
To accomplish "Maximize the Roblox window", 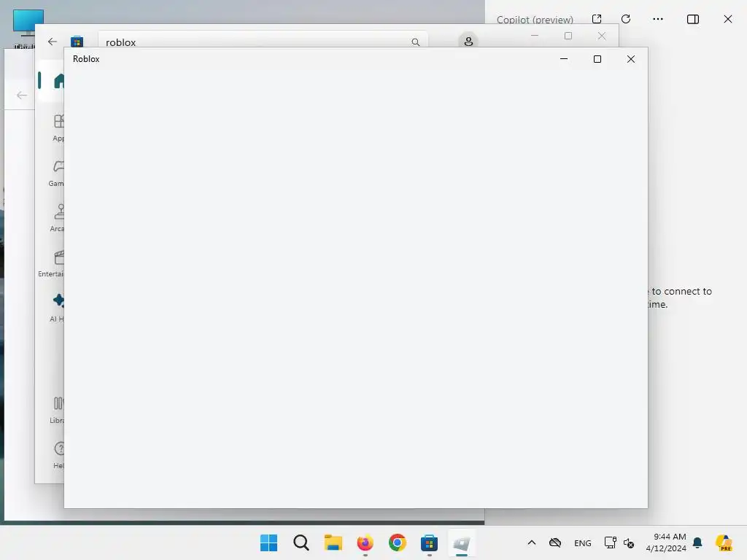I will pos(597,59).
